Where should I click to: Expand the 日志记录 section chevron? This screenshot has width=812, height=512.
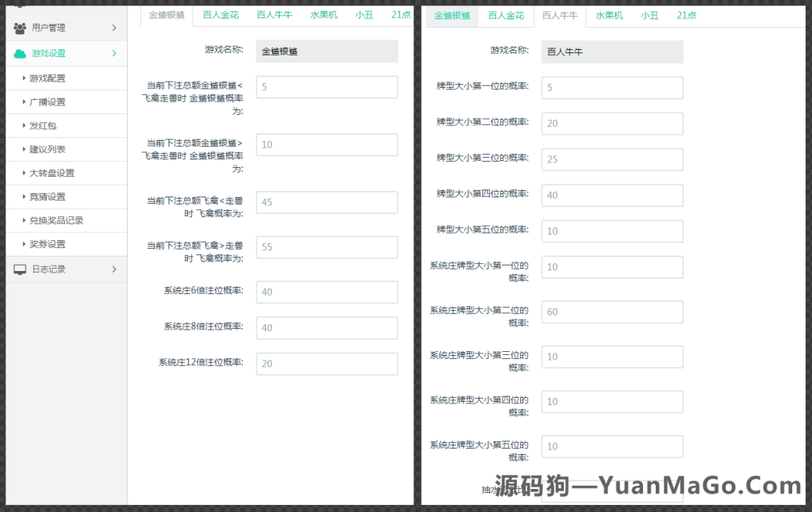(114, 268)
